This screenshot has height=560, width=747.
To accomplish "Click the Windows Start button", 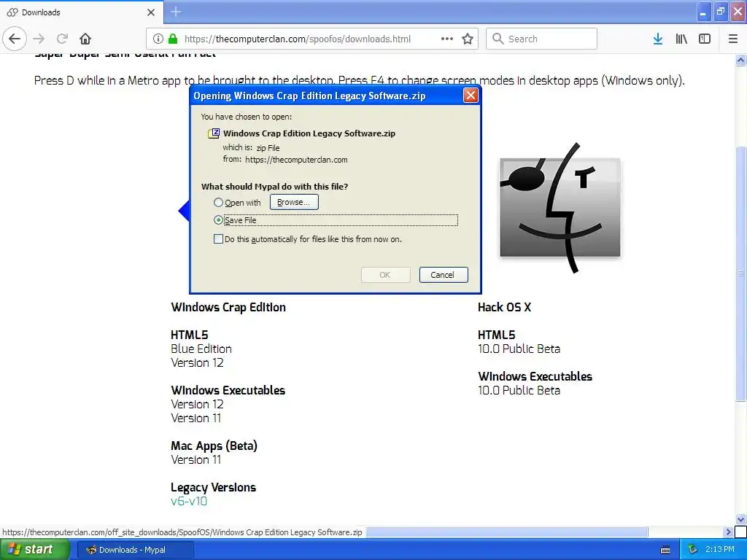I will tap(34, 549).
